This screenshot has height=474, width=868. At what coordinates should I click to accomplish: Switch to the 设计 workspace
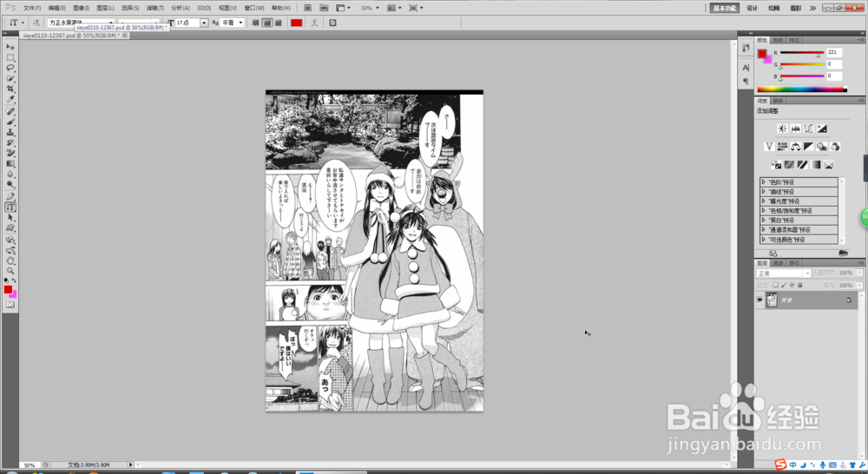click(752, 9)
